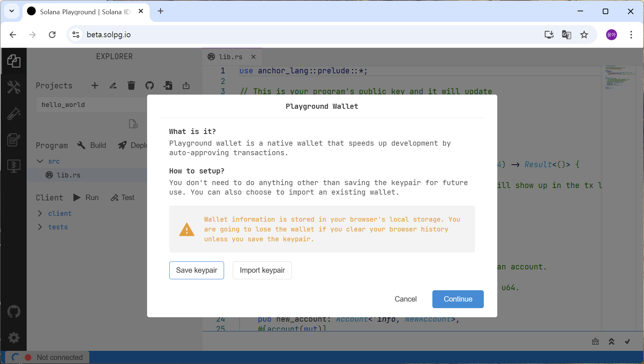Delete project with trash icon

(131, 85)
